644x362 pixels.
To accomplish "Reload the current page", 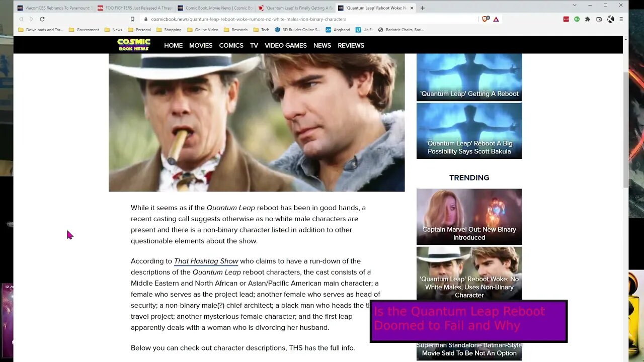I will coord(42,19).
